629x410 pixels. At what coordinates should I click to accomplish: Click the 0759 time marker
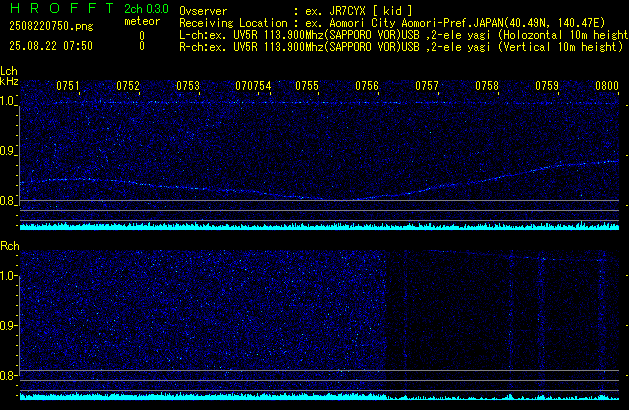tap(547, 86)
